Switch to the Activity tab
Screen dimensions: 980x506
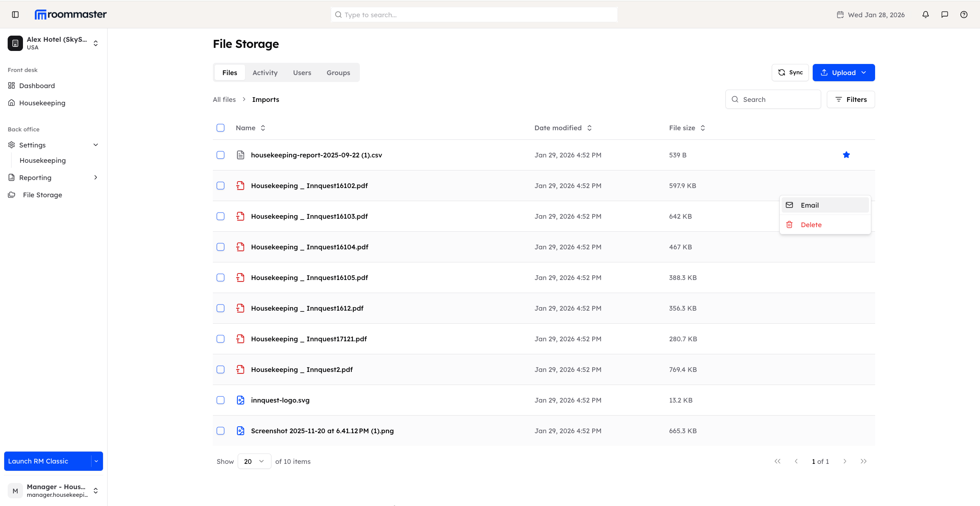click(265, 72)
